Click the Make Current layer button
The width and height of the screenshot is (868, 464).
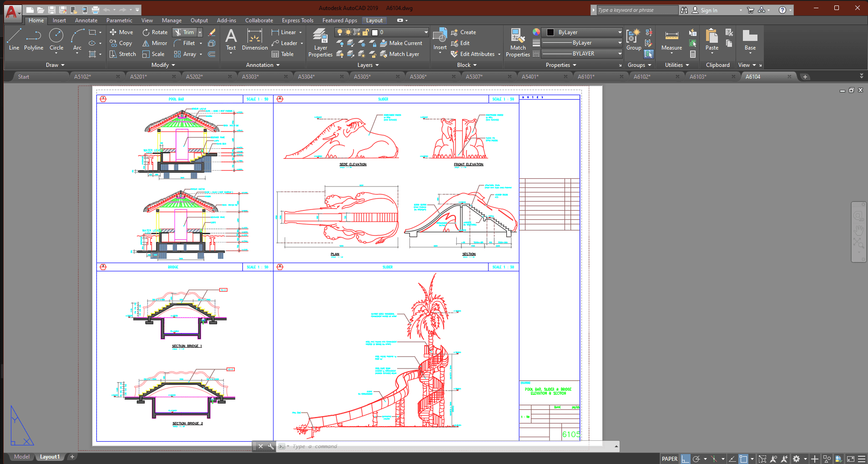point(401,43)
